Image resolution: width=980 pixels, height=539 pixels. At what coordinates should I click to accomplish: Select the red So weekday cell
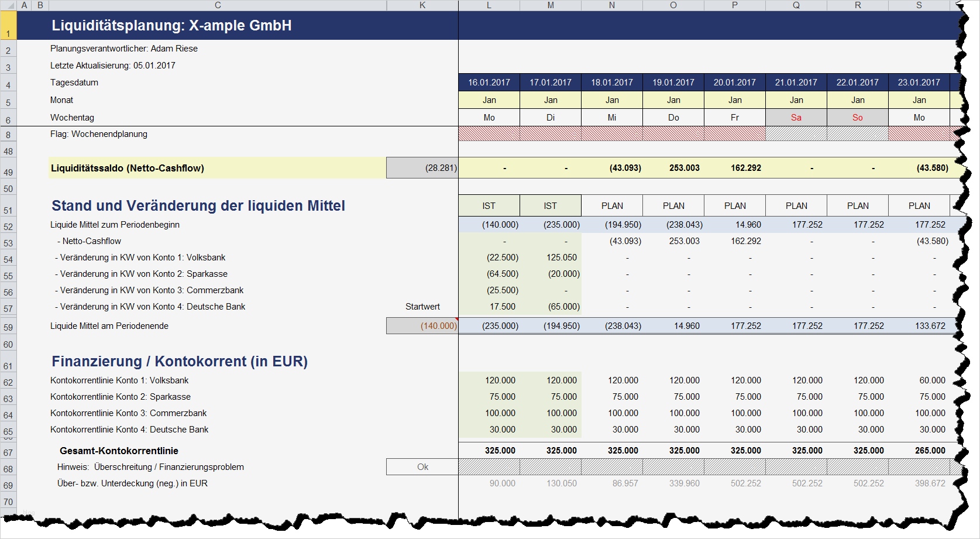click(x=858, y=118)
